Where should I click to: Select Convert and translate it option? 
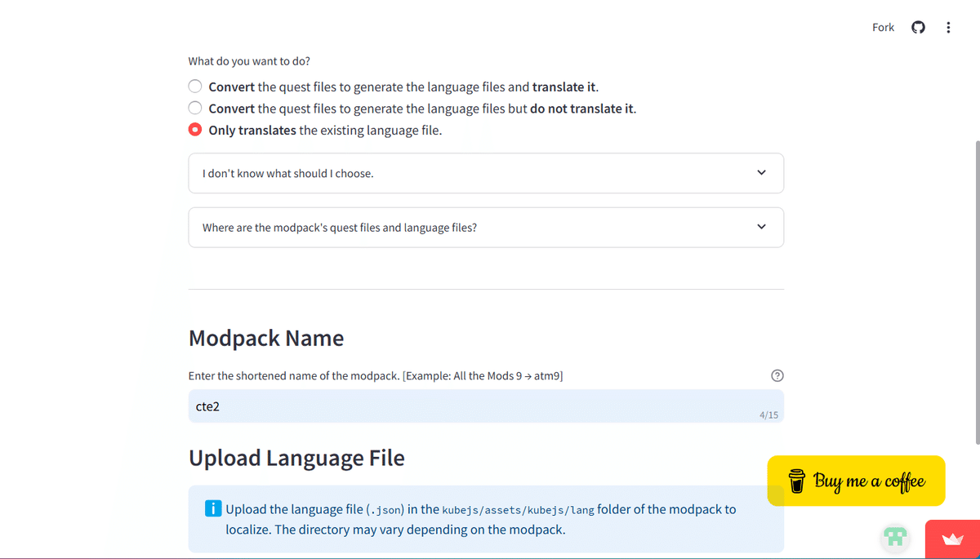point(195,87)
